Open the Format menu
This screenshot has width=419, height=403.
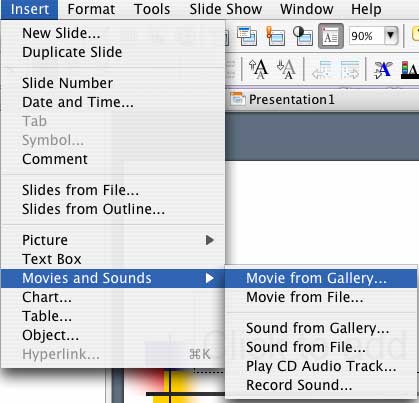pos(91,9)
